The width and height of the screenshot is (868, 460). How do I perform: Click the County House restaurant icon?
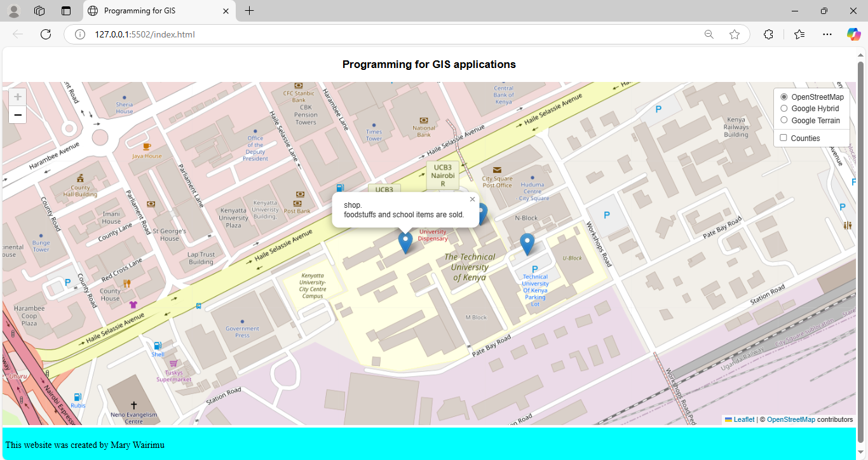[x=126, y=283]
